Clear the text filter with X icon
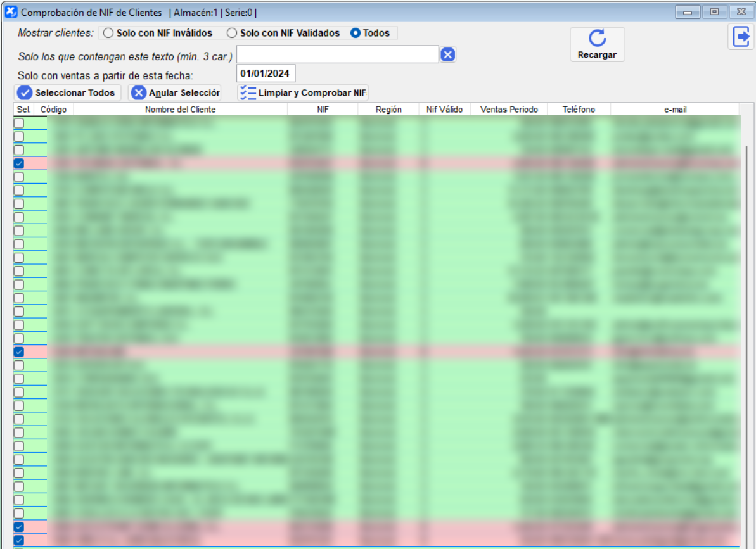The image size is (756, 549). pyautogui.click(x=447, y=55)
